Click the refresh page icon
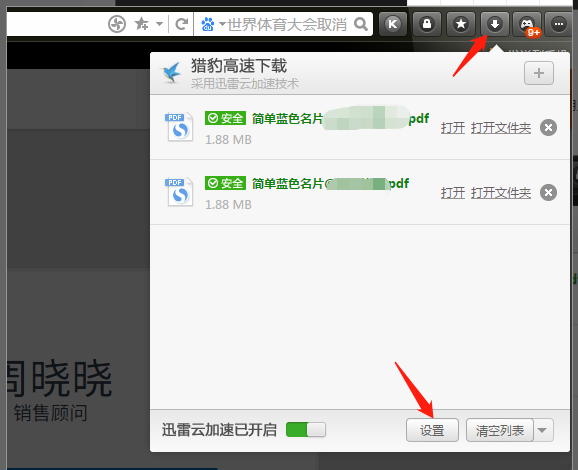Viewport: 578px width, 470px height. [x=181, y=24]
